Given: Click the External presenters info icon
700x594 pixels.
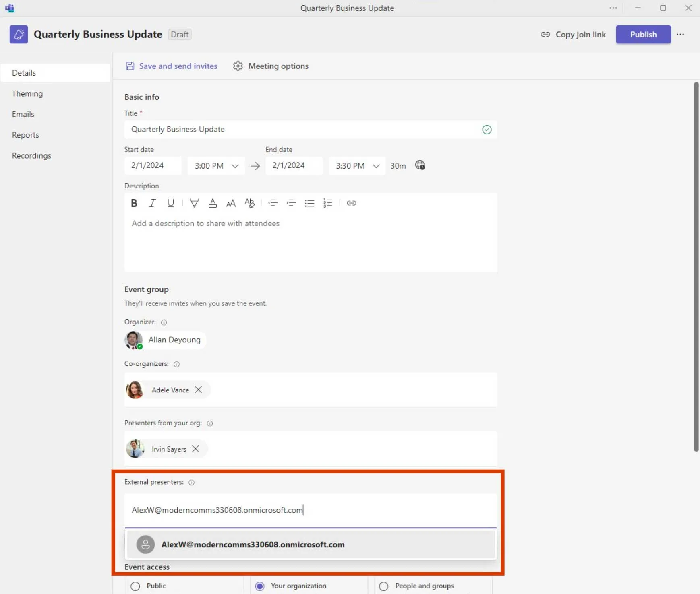Looking at the screenshot, I should pyautogui.click(x=192, y=483).
